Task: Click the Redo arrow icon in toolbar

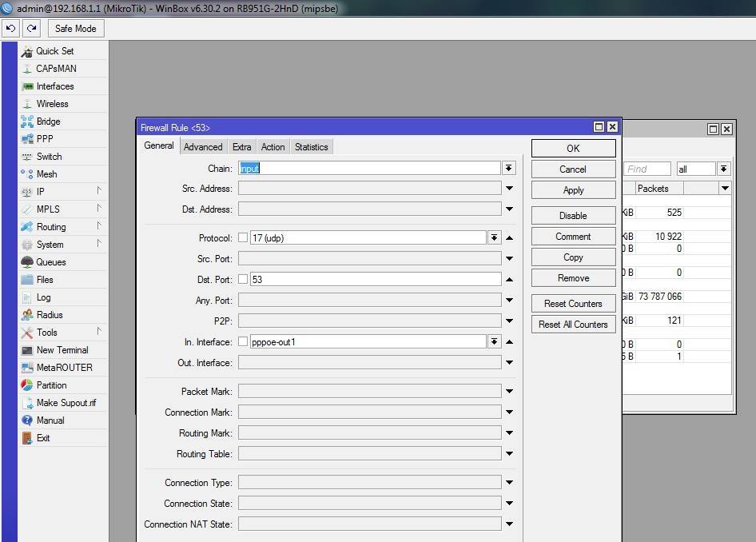Action: (x=32, y=29)
